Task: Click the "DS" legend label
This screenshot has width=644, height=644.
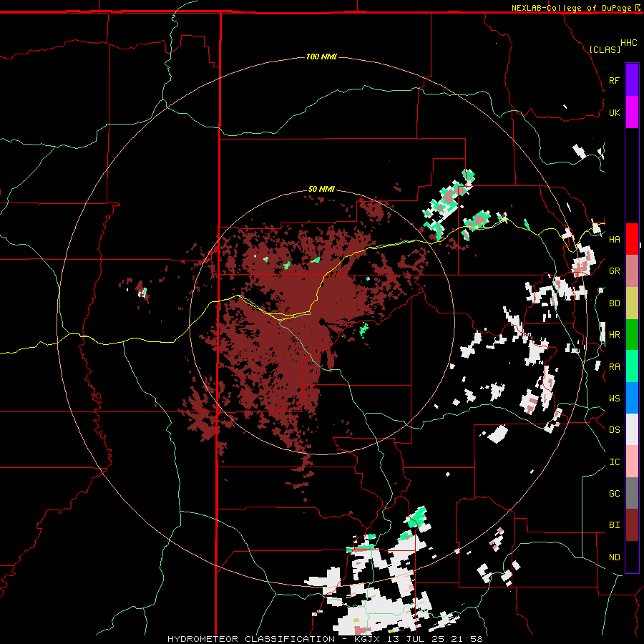Action: [614, 430]
